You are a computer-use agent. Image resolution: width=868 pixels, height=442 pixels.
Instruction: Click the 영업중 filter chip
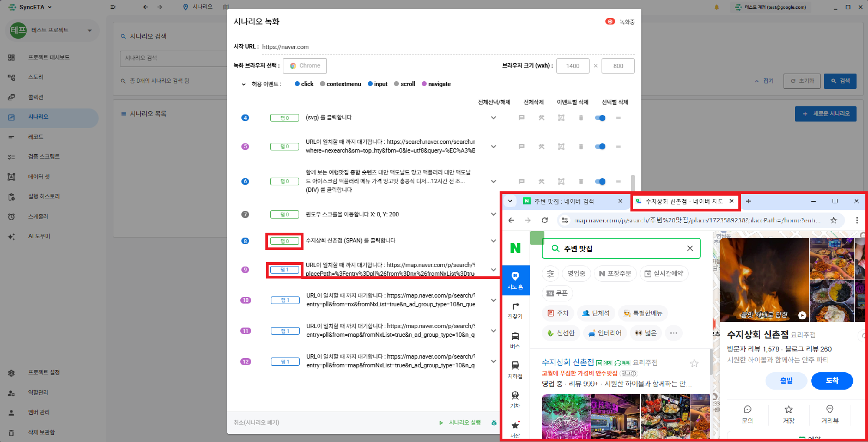[576, 274]
